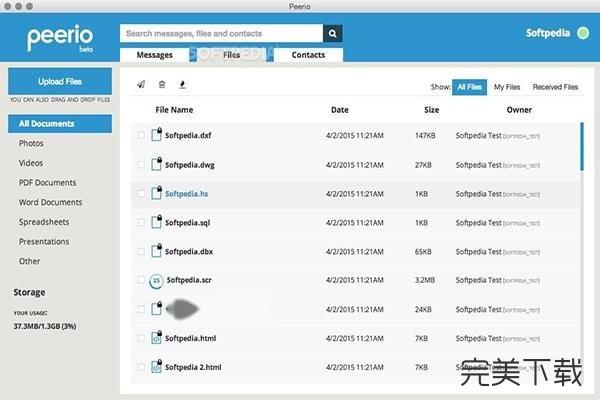Viewport: 600px width, 400px height.
Task: Click the download icon in toolbar
Action: coord(183,85)
